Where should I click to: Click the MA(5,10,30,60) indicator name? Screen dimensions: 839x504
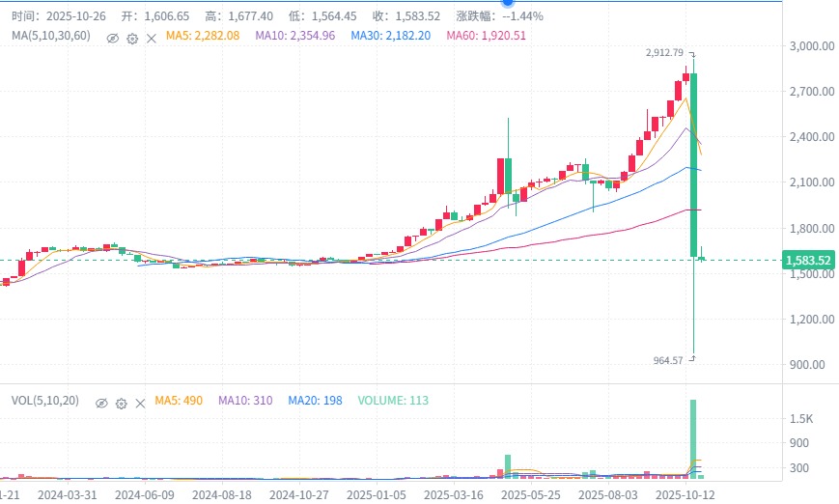(x=50, y=36)
